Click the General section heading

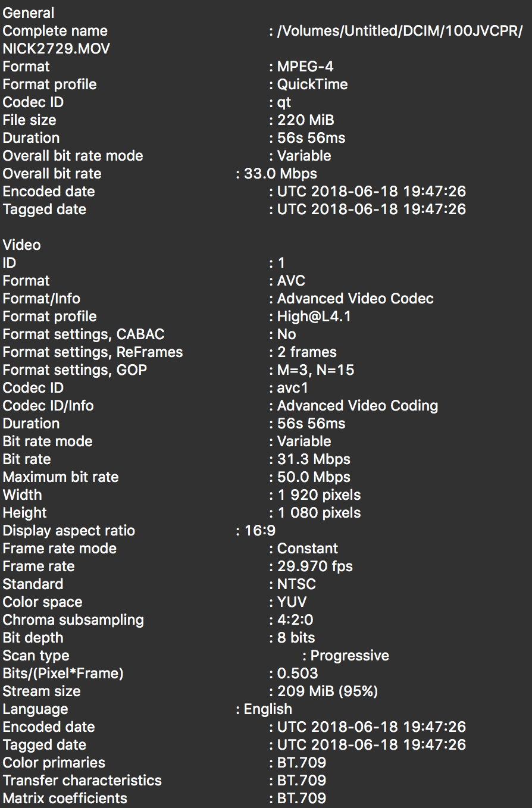[x=29, y=13]
